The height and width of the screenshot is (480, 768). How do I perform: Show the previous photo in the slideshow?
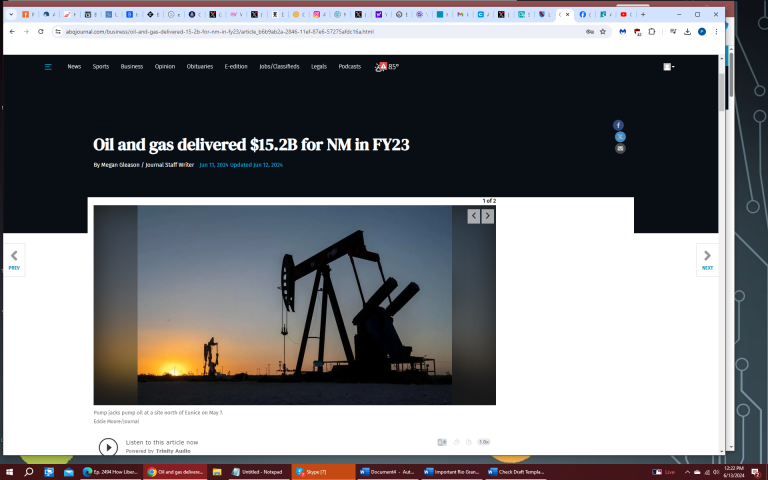point(474,216)
